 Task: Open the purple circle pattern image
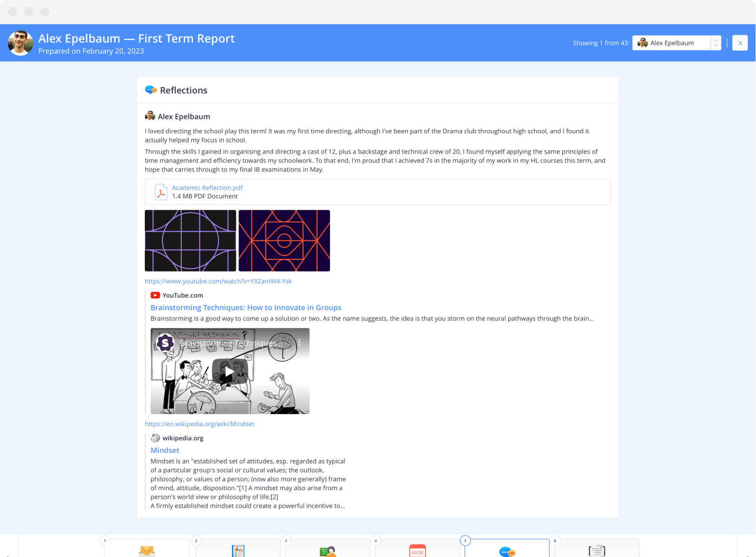[x=190, y=240]
